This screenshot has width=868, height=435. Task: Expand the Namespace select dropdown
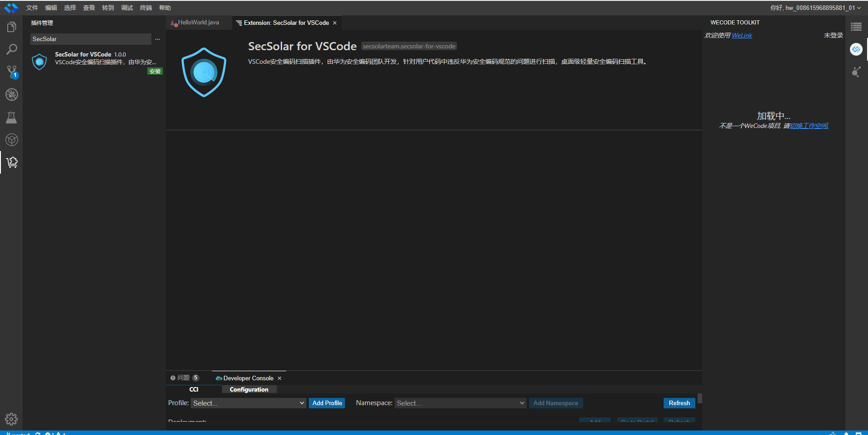click(461, 403)
